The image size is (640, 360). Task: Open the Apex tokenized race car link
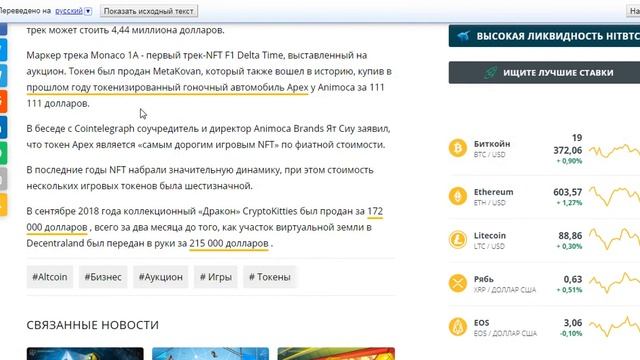coord(167,87)
